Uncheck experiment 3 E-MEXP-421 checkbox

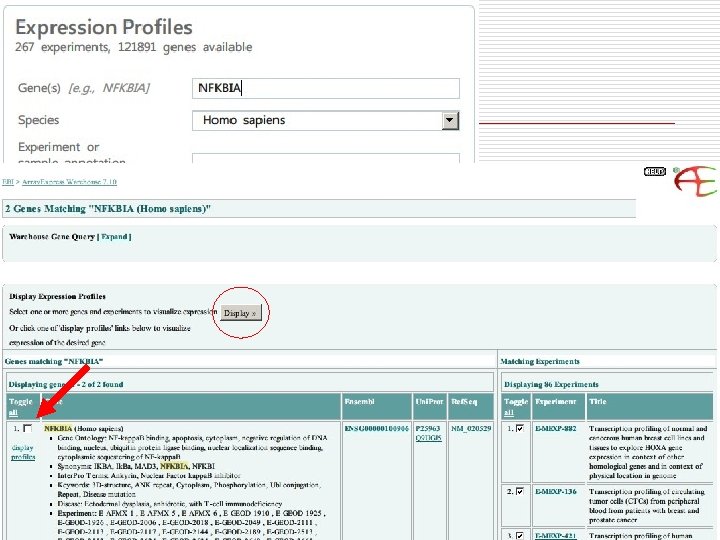[x=520, y=535]
